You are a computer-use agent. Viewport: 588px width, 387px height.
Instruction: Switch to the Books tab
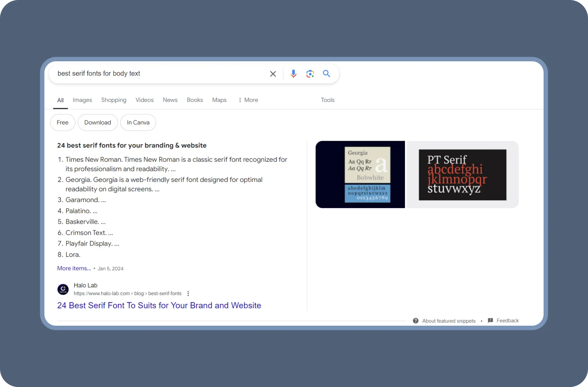point(195,100)
